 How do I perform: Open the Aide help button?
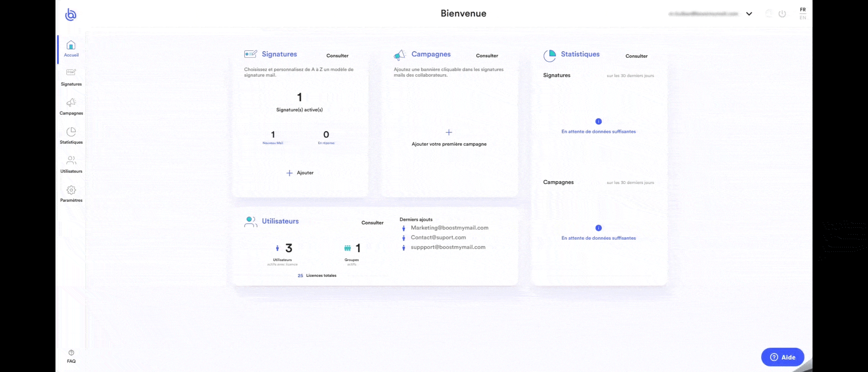tap(782, 357)
